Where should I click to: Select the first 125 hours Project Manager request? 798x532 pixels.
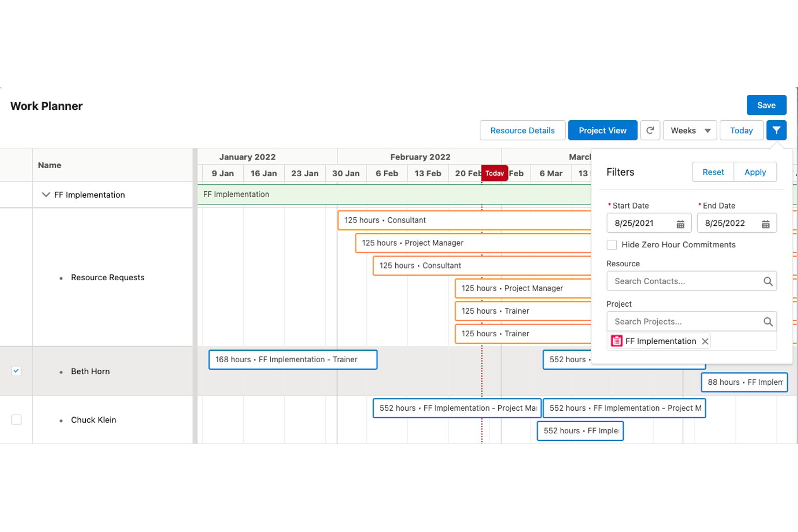[x=473, y=243]
